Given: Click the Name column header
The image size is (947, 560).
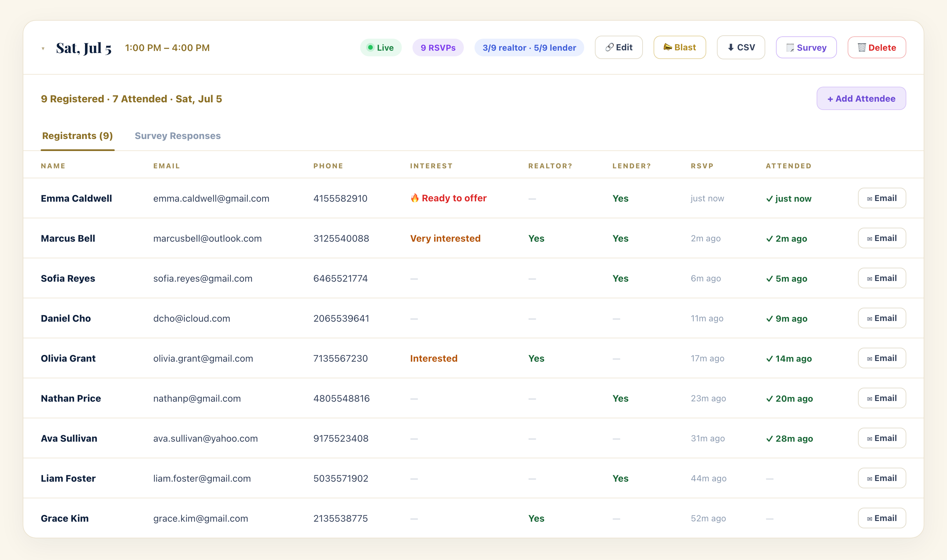Looking at the screenshot, I should click(x=53, y=166).
